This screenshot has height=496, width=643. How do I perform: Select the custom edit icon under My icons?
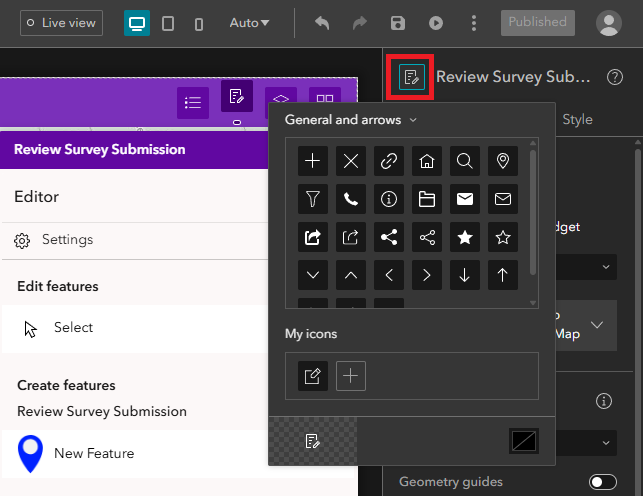coord(312,376)
